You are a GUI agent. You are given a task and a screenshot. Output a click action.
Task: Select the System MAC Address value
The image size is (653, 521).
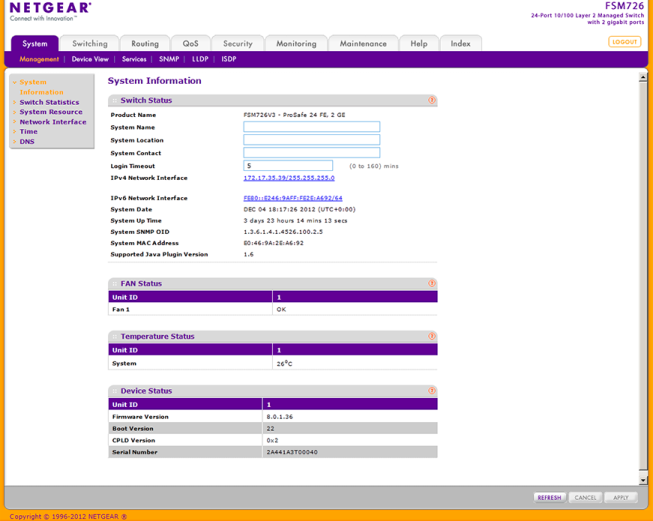click(x=273, y=243)
